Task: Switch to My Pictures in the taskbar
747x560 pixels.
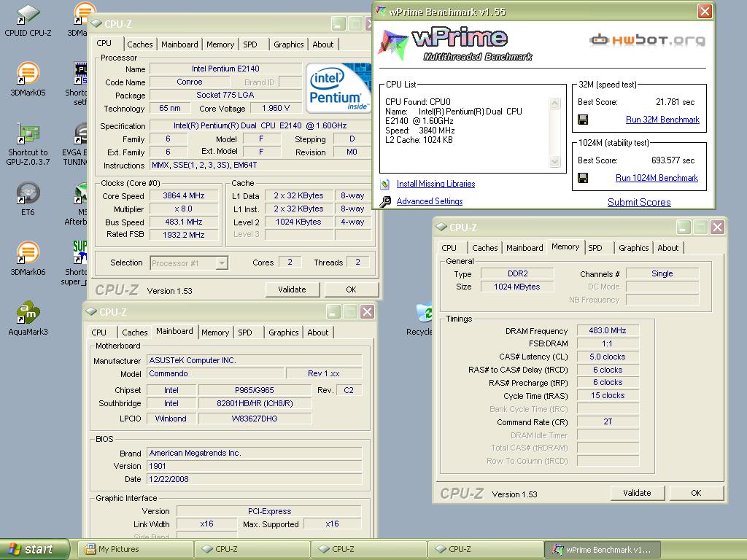Action: 135,550
